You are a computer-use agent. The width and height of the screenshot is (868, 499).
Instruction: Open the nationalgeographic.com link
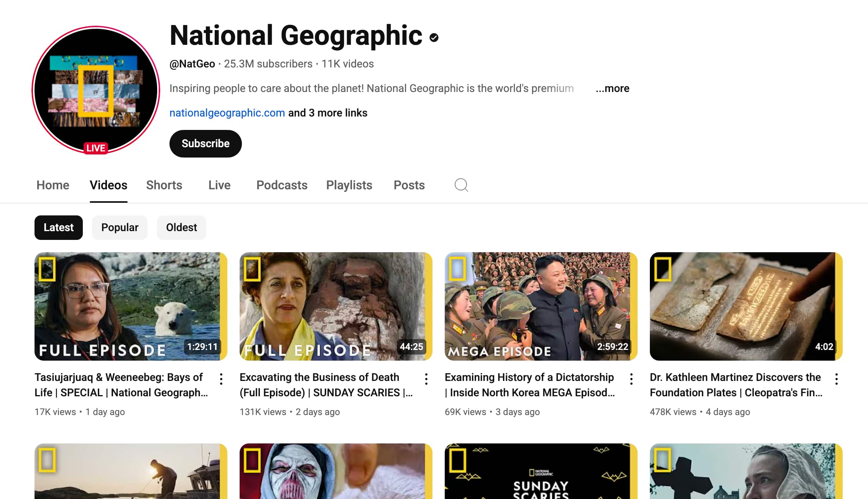227,113
